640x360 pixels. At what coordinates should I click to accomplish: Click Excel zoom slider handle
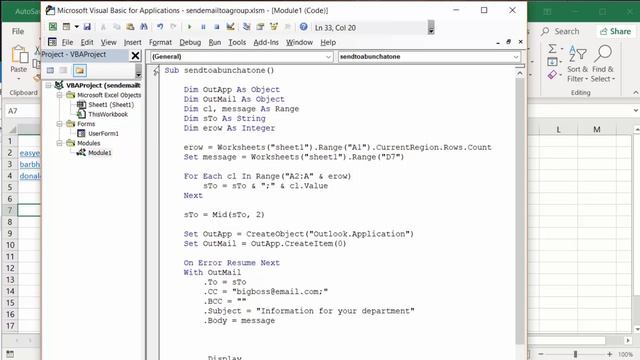(575, 354)
